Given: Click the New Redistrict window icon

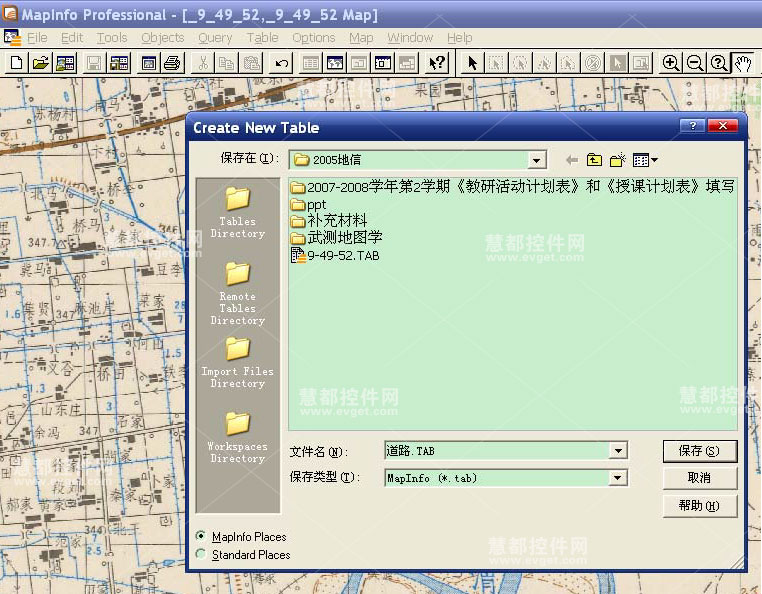Looking at the screenshot, I should [407, 63].
